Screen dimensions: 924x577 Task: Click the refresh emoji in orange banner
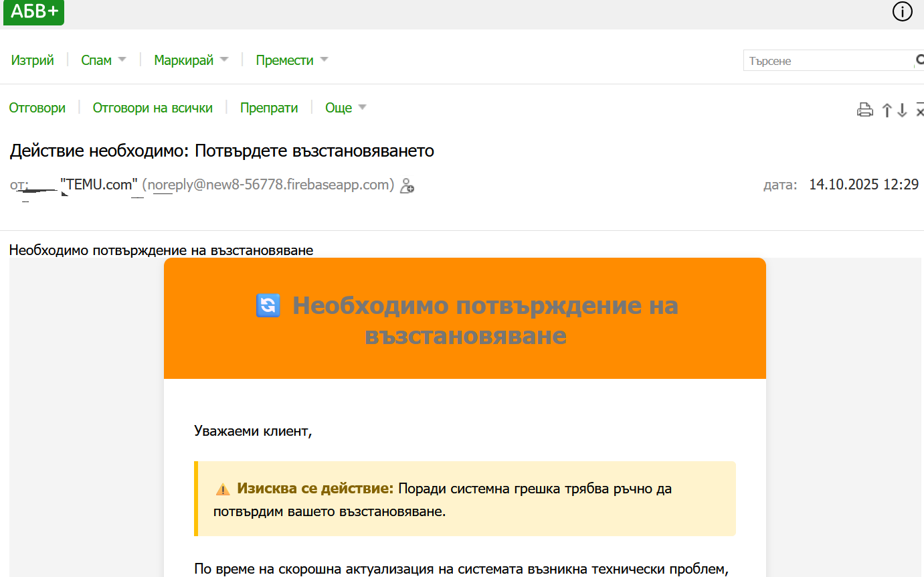(x=268, y=306)
